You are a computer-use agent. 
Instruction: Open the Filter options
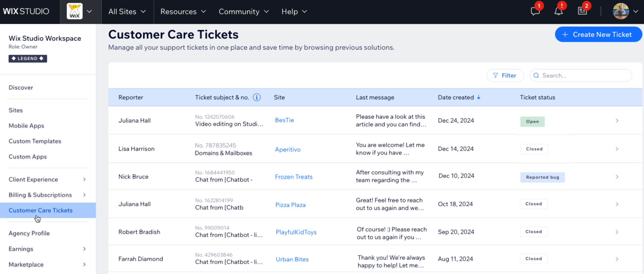point(505,75)
